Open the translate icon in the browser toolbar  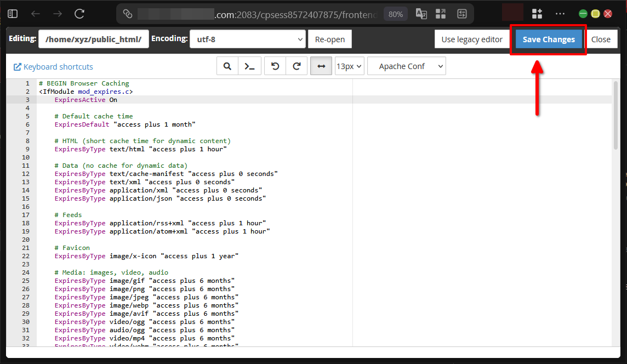point(421,13)
